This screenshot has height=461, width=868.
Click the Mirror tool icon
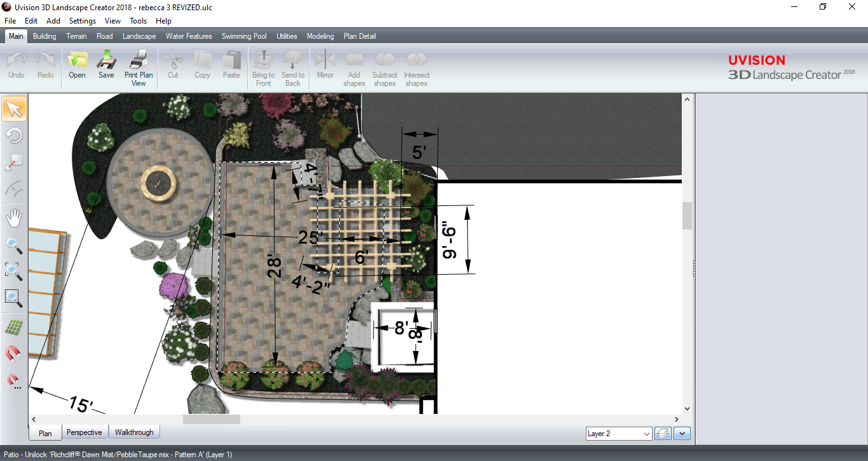325,66
